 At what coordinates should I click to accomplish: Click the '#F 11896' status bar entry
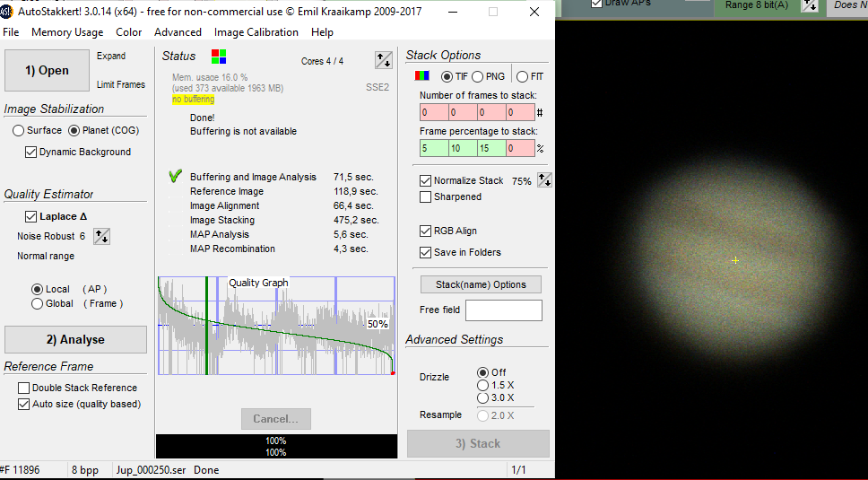20,470
